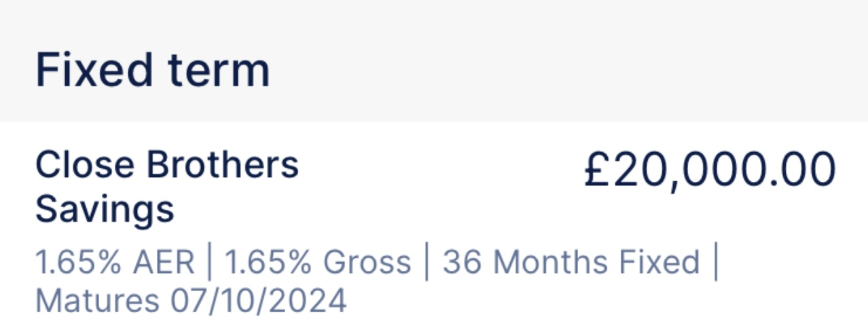This screenshot has height=336, width=868.
Task: Click the 1.65% AER rate text
Action: tap(115, 263)
